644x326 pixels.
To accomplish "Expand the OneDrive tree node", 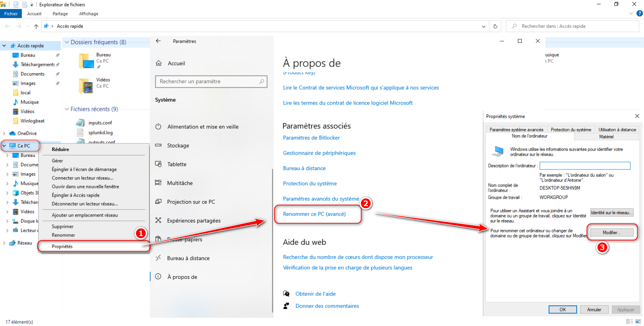I will (x=4, y=133).
